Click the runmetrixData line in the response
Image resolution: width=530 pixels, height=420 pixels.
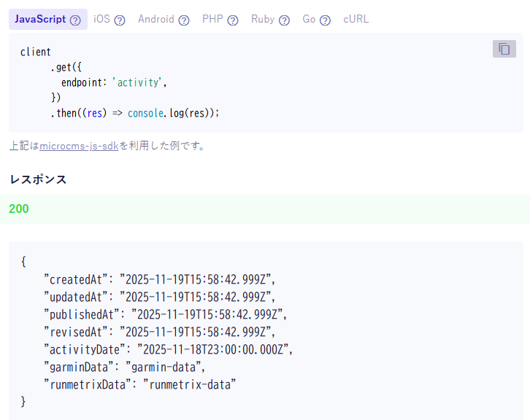pyautogui.click(x=140, y=384)
